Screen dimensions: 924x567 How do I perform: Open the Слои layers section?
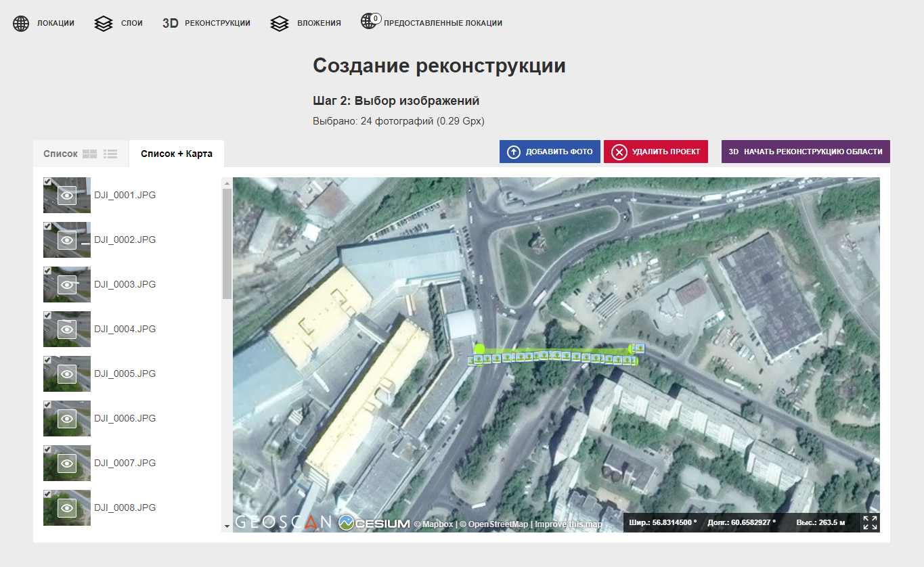point(119,23)
